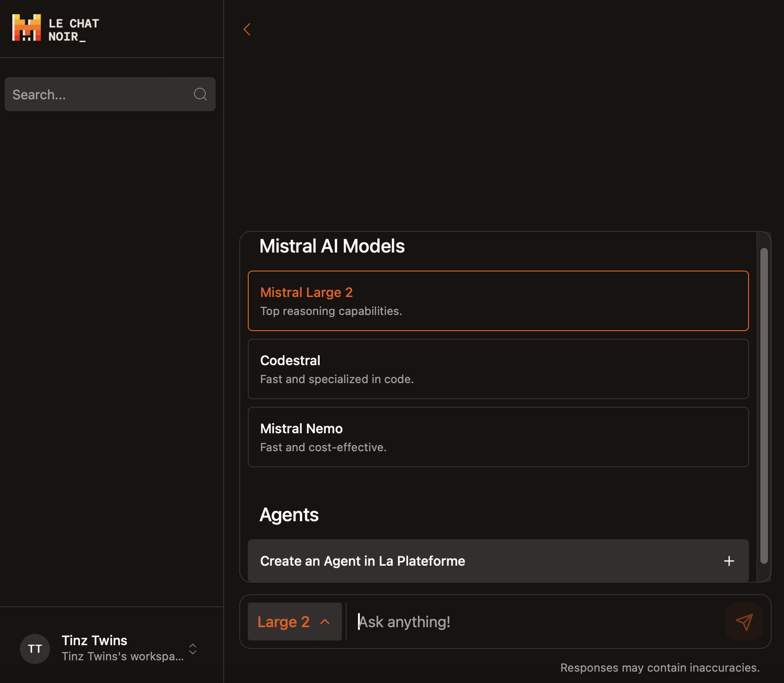Click Create an Agent in La Plateforme
Image resolution: width=784 pixels, height=683 pixels.
pos(498,561)
